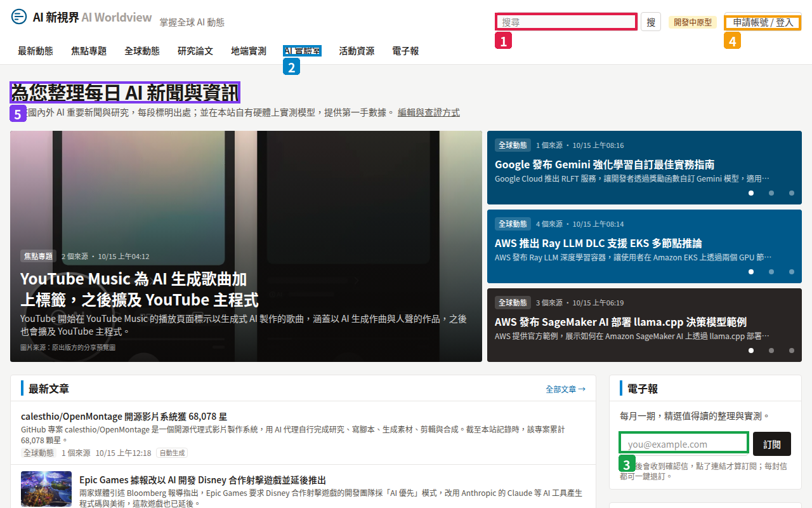The width and height of the screenshot is (812, 508).
Task: Open YouTube Music AI 生成歌曲 headline
Action: pos(140,289)
